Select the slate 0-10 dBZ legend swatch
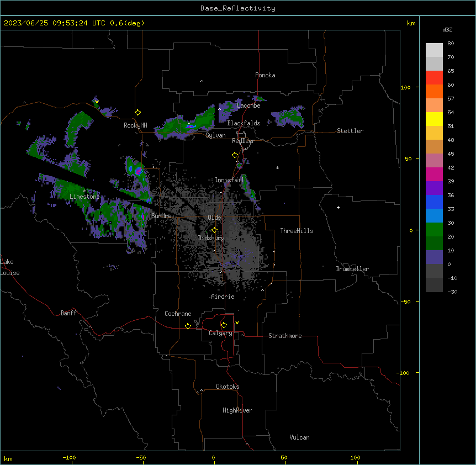This screenshot has width=476, height=465. (x=434, y=257)
